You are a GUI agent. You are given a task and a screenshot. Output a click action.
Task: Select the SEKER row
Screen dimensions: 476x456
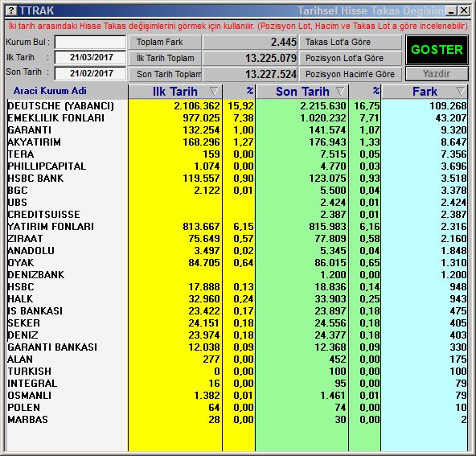click(236, 323)
